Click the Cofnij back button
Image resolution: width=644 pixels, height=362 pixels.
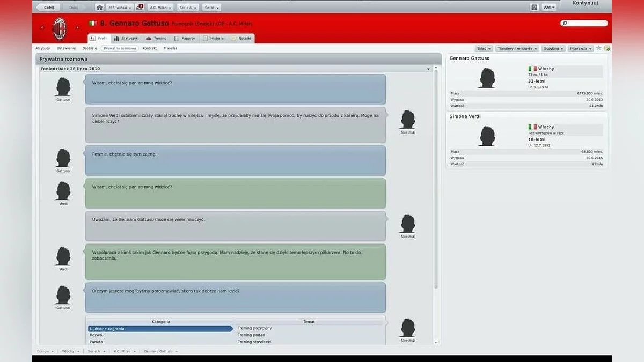click(x=48, y=8)
